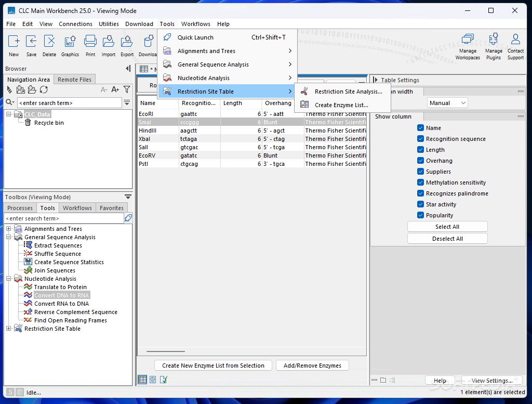The image size is (532, 404).
Task: Click the refresh icon in Navigation Area
Action: tap(44, 89)
